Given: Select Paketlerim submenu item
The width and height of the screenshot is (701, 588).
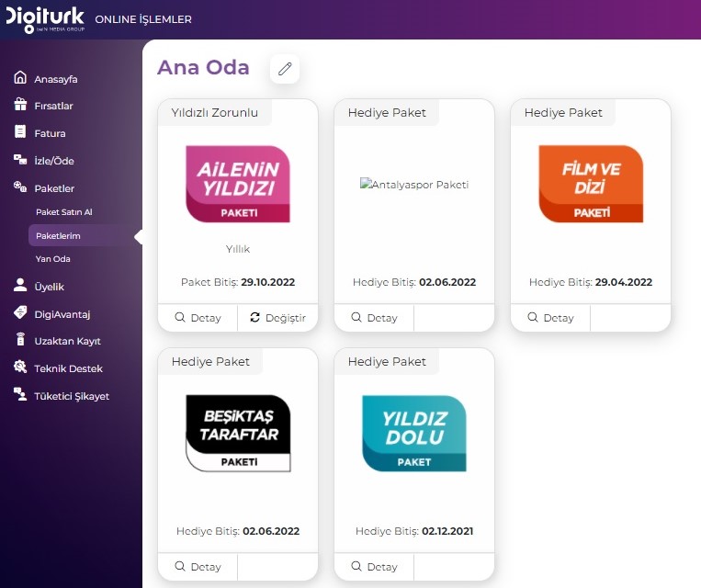Looking at the screenshot, I should tap(84, 235).
